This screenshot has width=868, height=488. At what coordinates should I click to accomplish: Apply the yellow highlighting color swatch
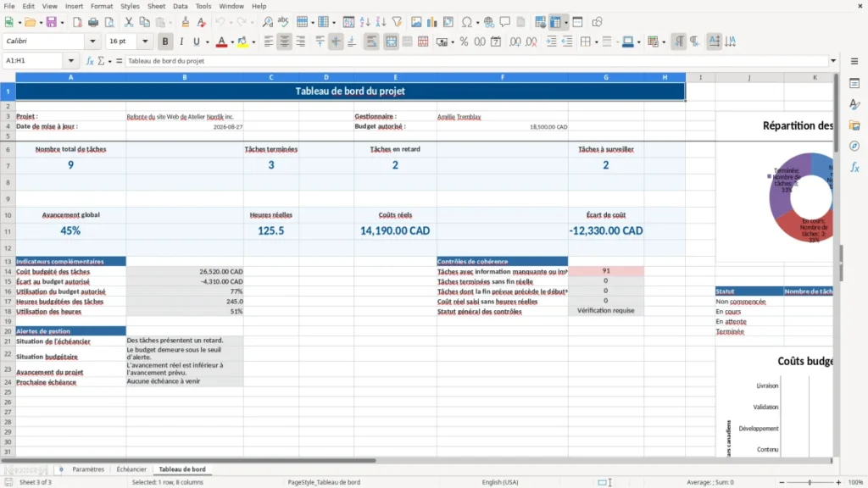coord(242,42)
